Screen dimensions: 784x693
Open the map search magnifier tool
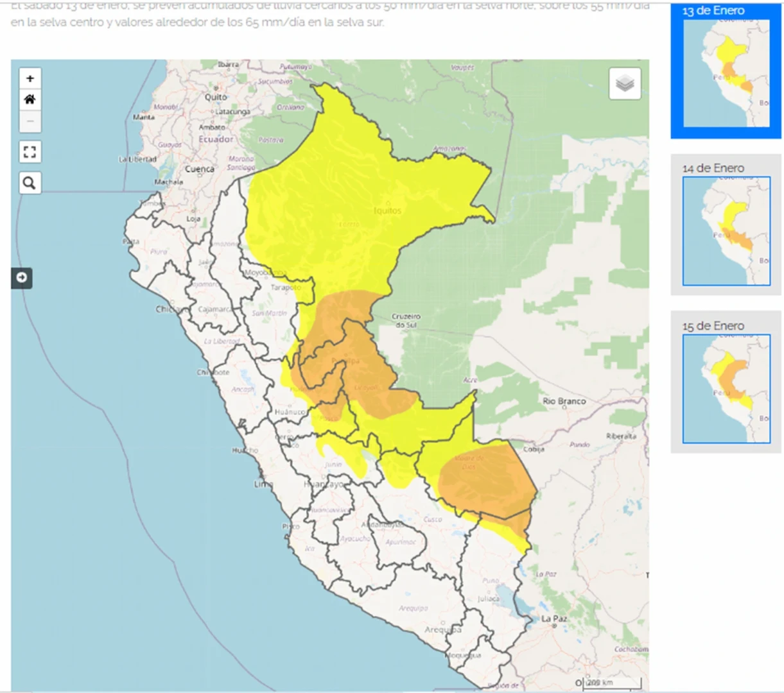click(30, 183)
